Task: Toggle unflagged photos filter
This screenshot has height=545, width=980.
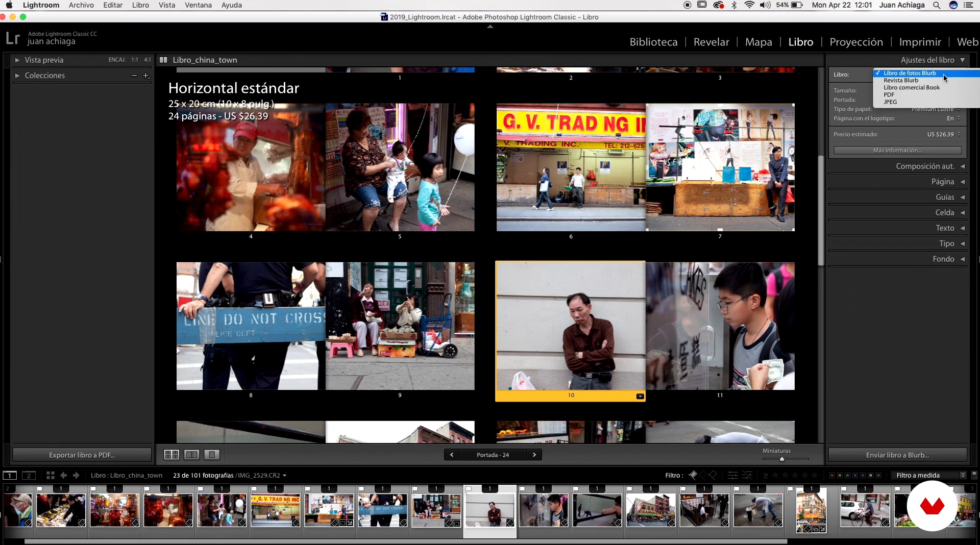Action: (703, 475)
